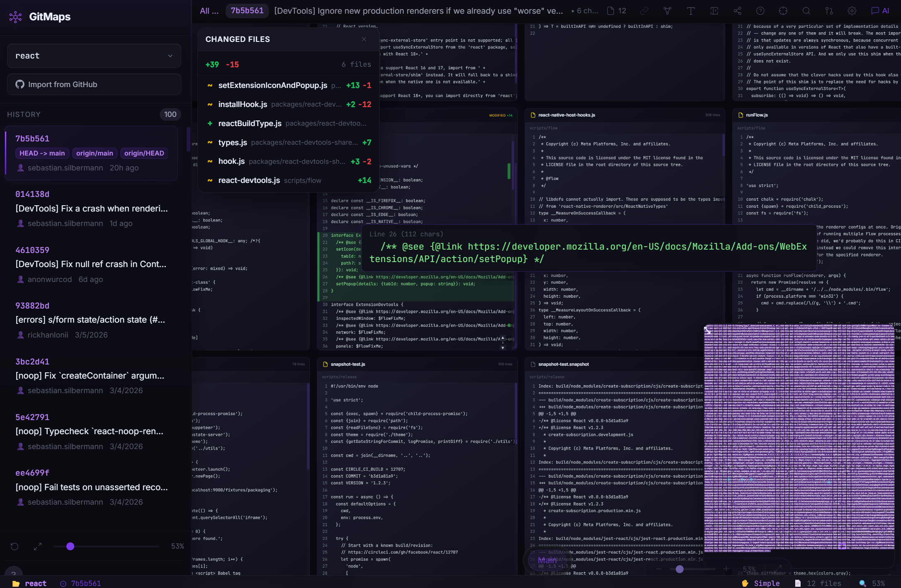Click the target crosshair icon in the toolbar
Image resolution: width=901 pixels, height=588 pixels.
pyautogui.click(x=783, y=11)
